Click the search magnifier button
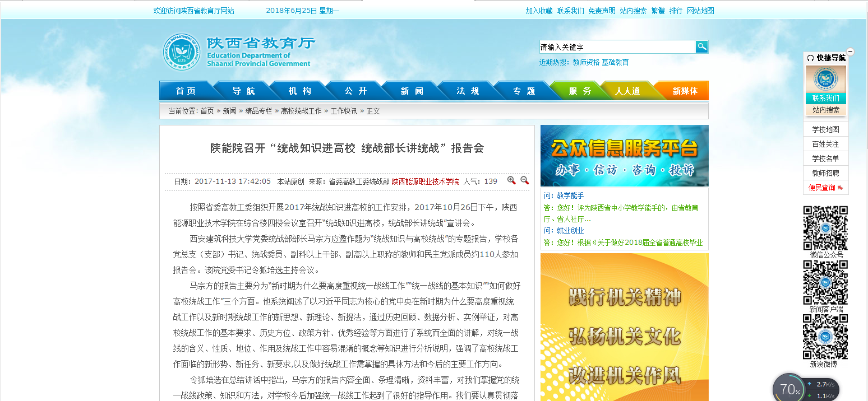The width and height of the screenshot is (868, 401). [701, 47]
